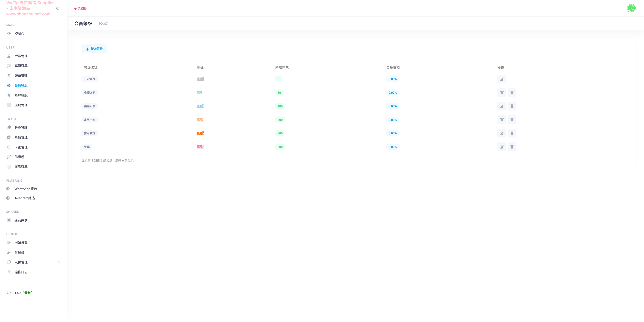Edit the 富可敌国 level entry
This screenshot has width=644, height=322.
[501, 133]
